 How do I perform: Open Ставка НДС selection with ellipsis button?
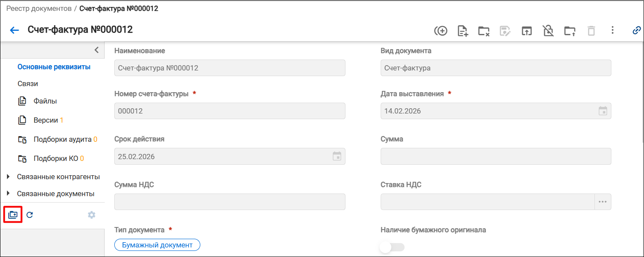point(602,202)
